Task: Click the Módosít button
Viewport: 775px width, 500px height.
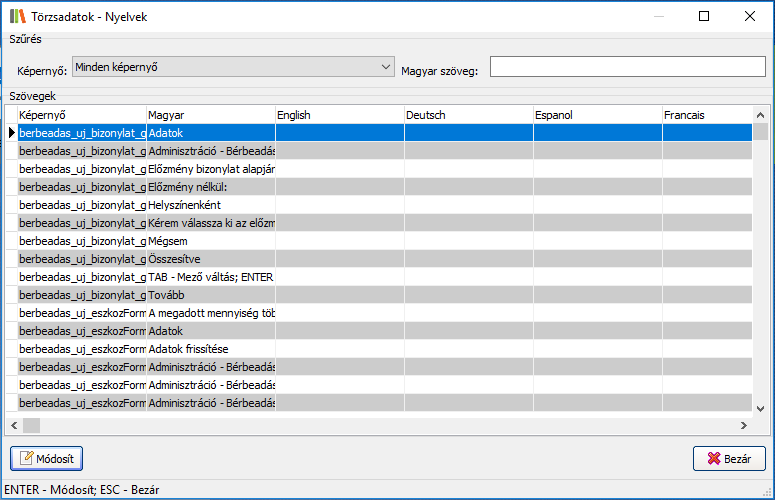Action: point(47,458)
